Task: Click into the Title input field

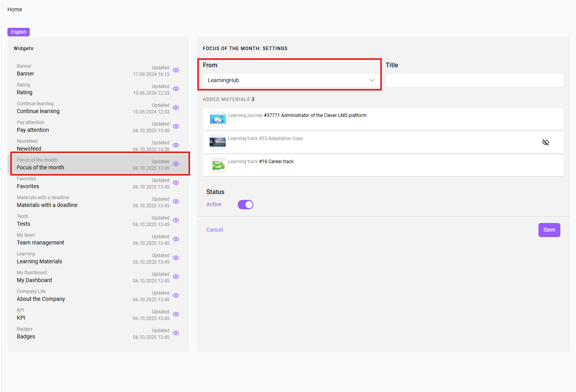Action: coord(474,80)
